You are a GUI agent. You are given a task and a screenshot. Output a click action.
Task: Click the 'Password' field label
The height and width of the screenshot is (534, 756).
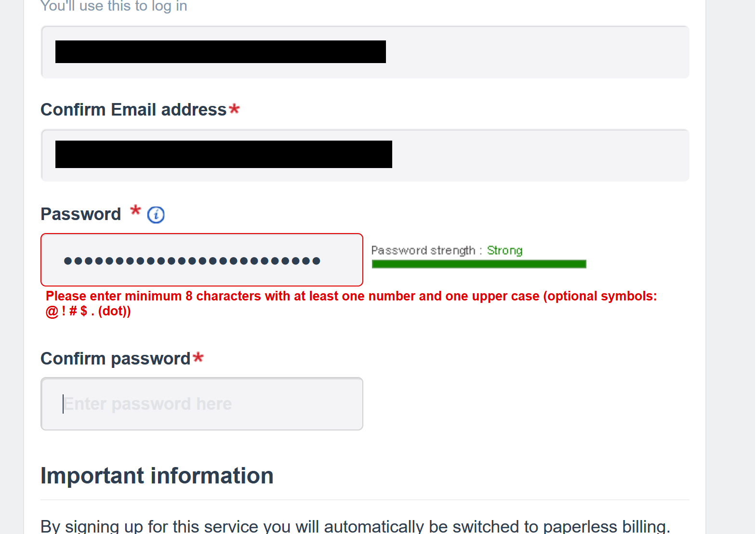pos(80,214)
